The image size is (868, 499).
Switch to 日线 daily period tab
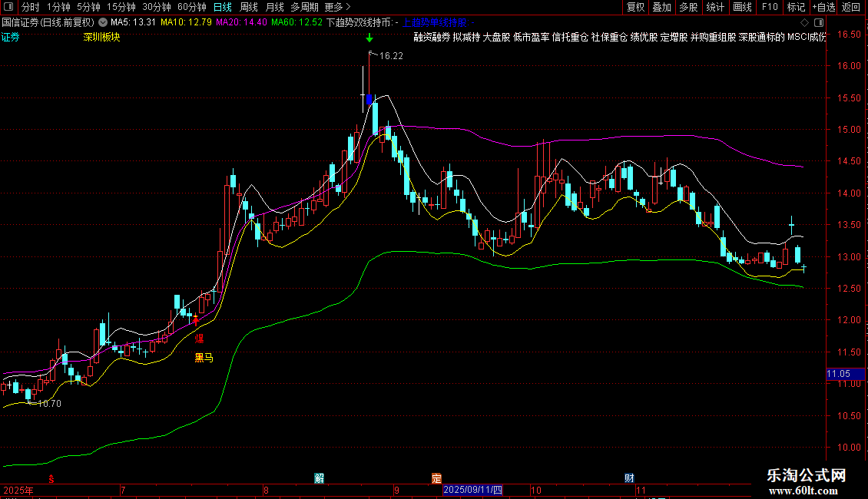point(222,7)
